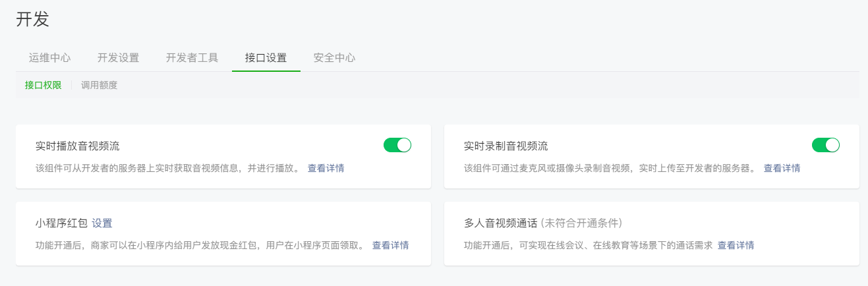Image resolution: width=868 pixels, height=286 pixels.
Task: Switch to the 调用额度 sub-tab
Action: pos(100,85)
